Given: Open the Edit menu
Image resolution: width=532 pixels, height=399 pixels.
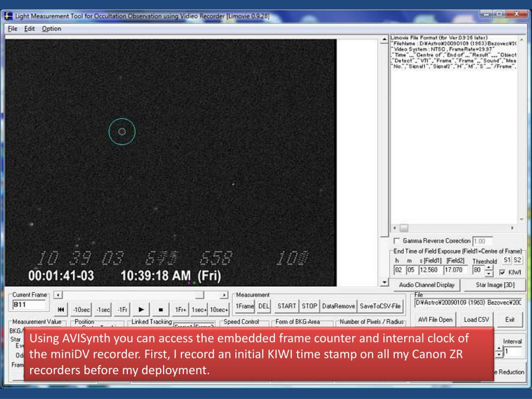Looking at the screenshot, I should 30,29.
